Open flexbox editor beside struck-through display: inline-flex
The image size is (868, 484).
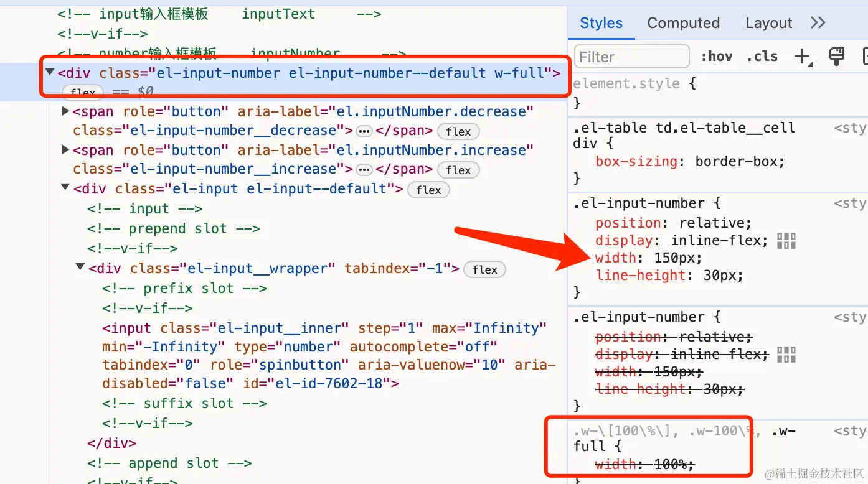coord(786,355)
